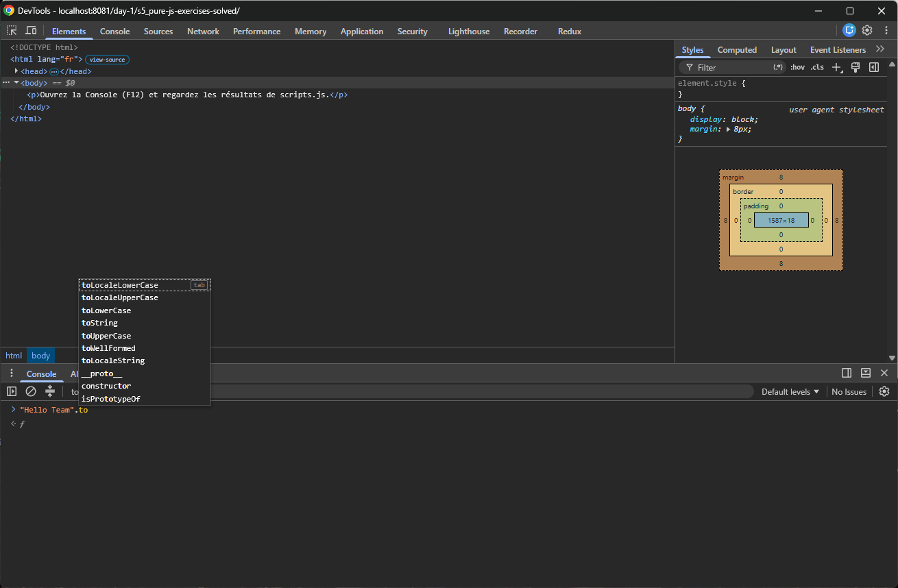Image resolution: width=898 pixels, height=588 pixels.
Task: Click the Chrome icon in title bar
Action: pyautogui.click(x=9, y=10)
